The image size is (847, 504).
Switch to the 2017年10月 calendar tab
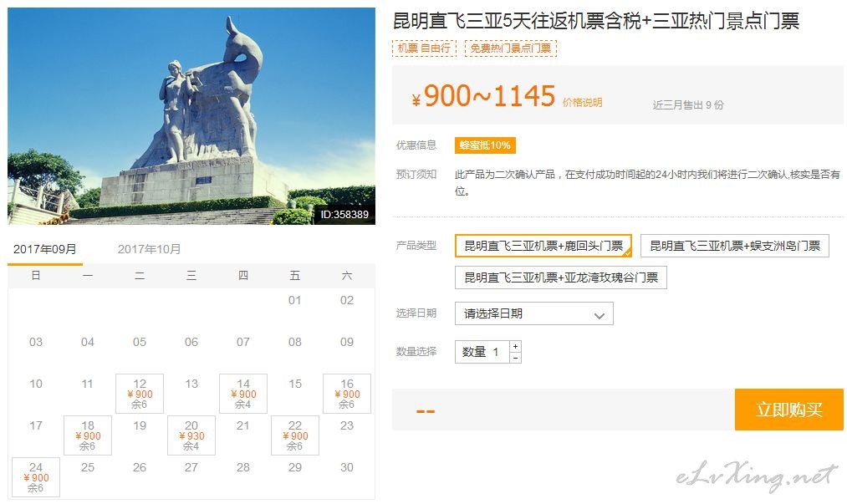(149, 250)
